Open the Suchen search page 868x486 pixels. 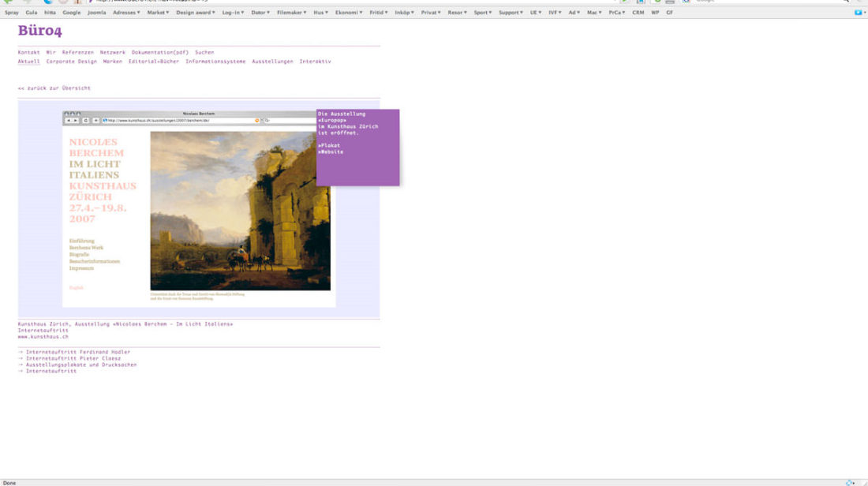coord(204,53)
